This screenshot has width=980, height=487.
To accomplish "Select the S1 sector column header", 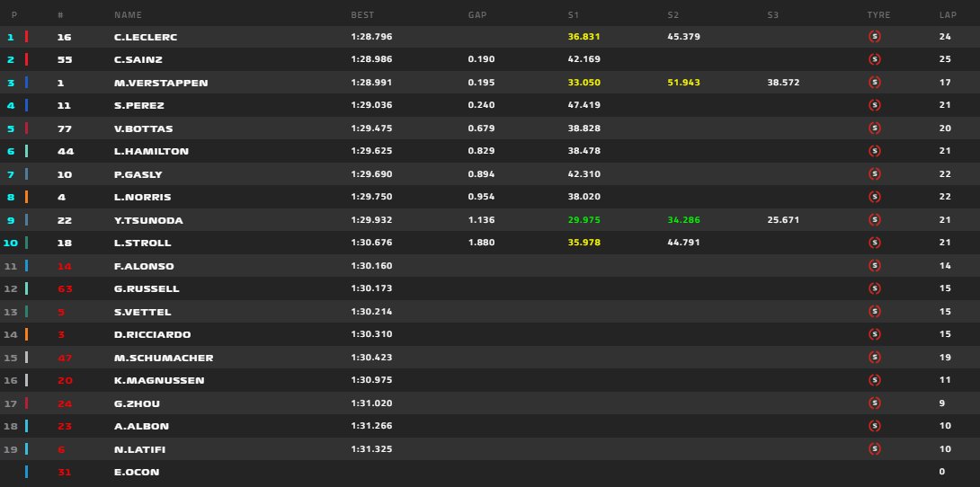I will coord(574,15).
